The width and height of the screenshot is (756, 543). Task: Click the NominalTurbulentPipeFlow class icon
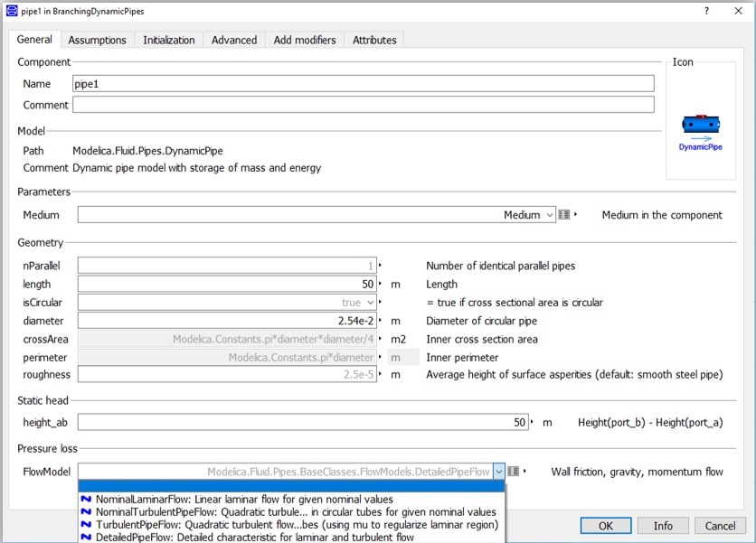click(86, 511)
